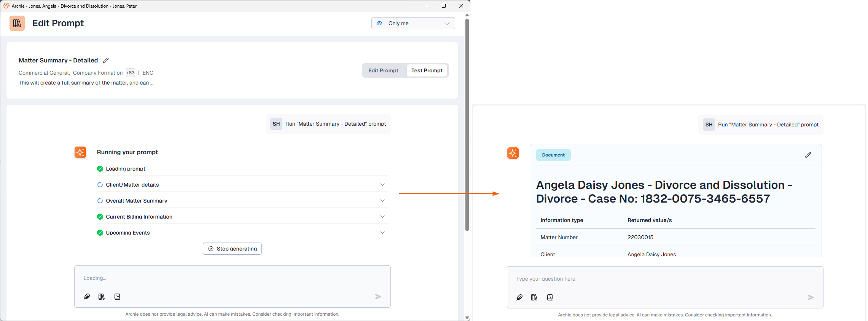The width and height of the screenshot is (868, 321).
Task: Click the +83 categories badge
Action: [130, 73]
